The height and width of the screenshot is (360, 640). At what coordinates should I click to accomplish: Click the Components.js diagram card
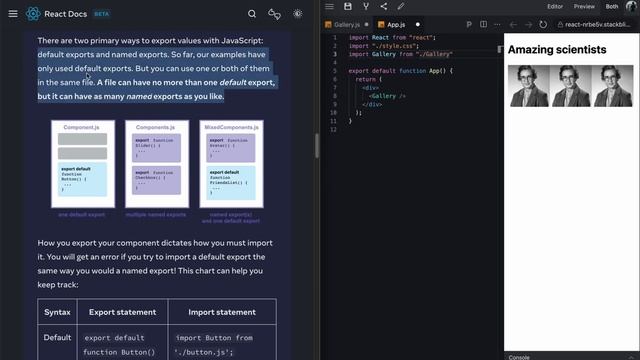tap(157, 164)
